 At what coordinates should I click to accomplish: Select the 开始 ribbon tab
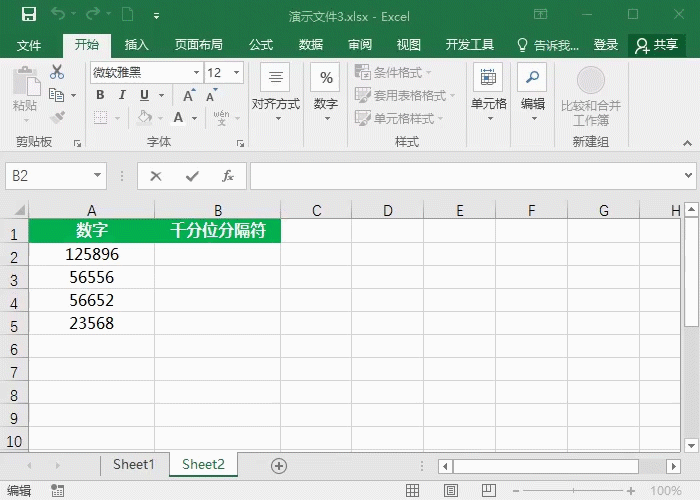click(87, 45)
